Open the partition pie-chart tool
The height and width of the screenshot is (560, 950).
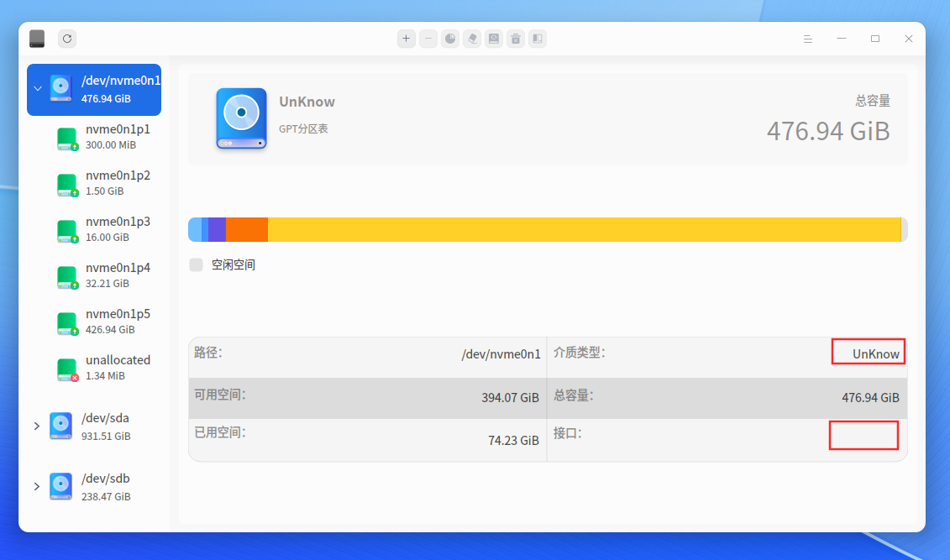coord(450,39)
